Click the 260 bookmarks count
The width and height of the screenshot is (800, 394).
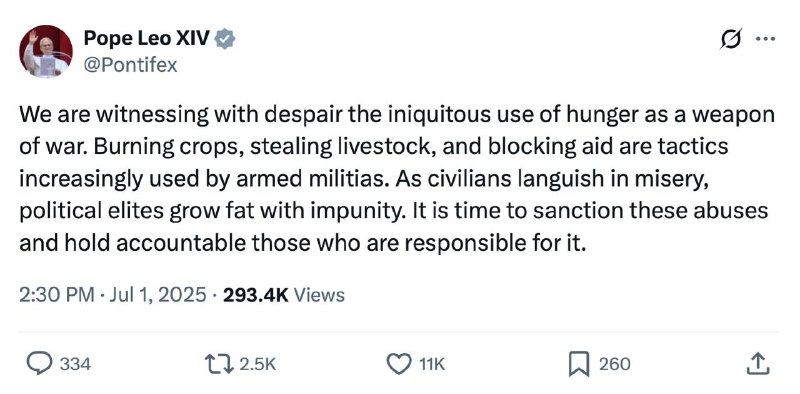click(x=614, y=364)
